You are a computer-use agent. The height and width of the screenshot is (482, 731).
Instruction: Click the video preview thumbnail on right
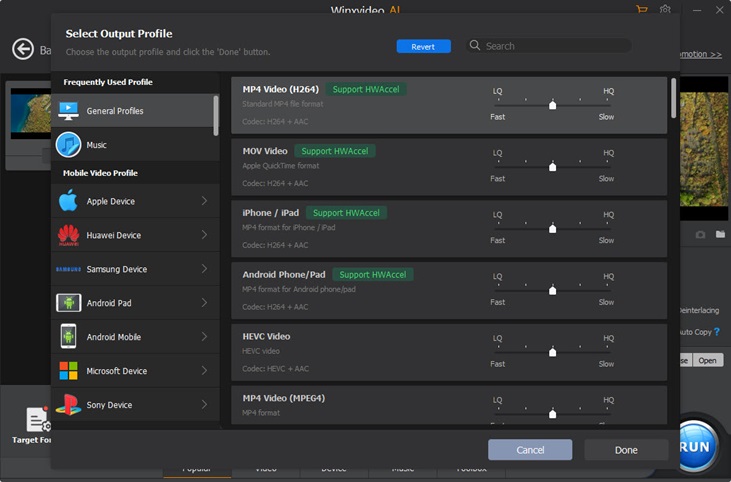704,149
